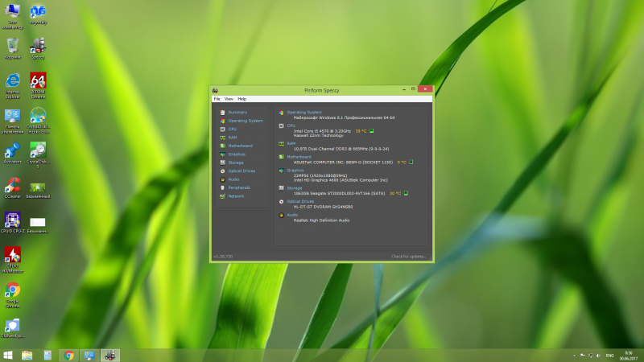
Task: Click the Audio heading in the summary pane
Action: pos(292,215)
